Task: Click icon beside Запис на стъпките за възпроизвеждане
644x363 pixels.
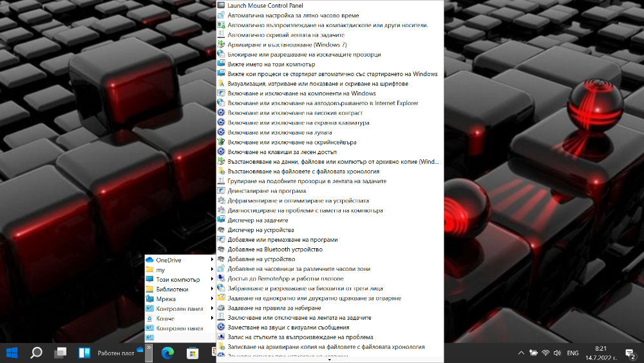Action: (x=221, y=337)
